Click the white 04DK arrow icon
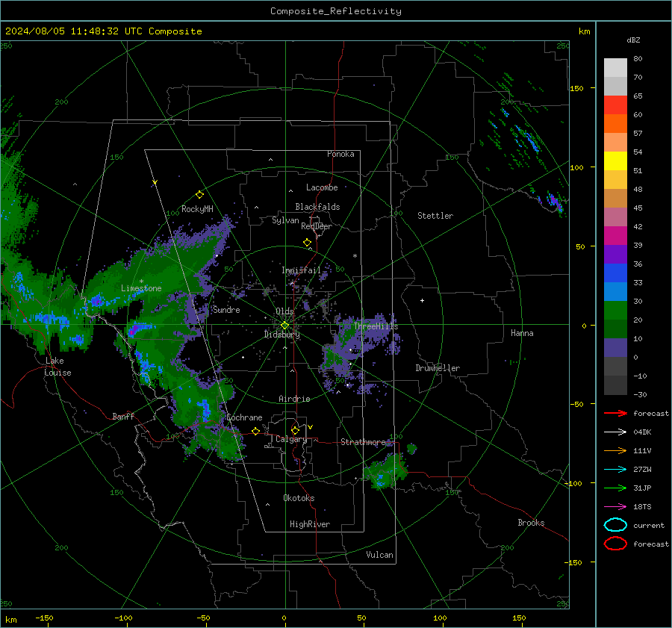 point(615,432)
